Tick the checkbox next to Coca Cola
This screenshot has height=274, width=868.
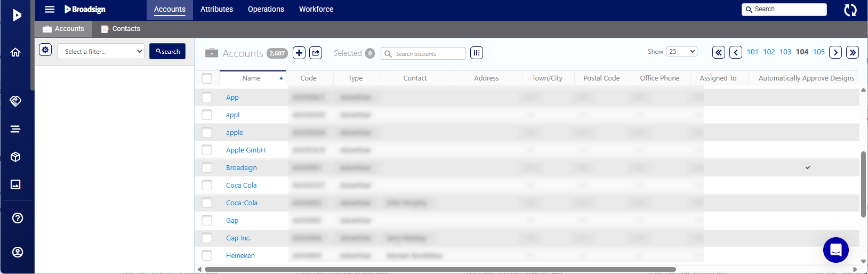[207, 186]
